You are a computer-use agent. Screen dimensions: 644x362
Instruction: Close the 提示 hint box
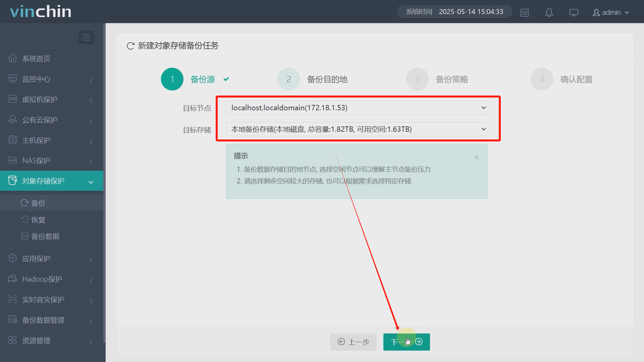click(x=476, y=157)
